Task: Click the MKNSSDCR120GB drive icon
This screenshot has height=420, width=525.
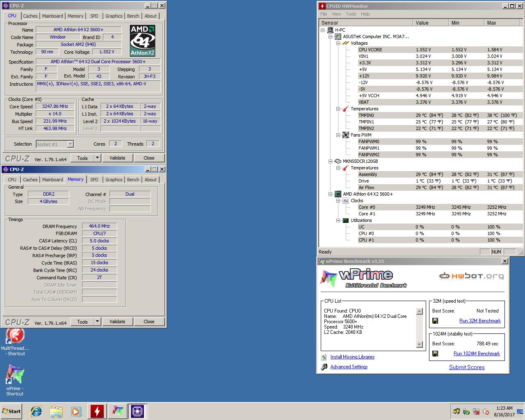Action: point(338,161)
